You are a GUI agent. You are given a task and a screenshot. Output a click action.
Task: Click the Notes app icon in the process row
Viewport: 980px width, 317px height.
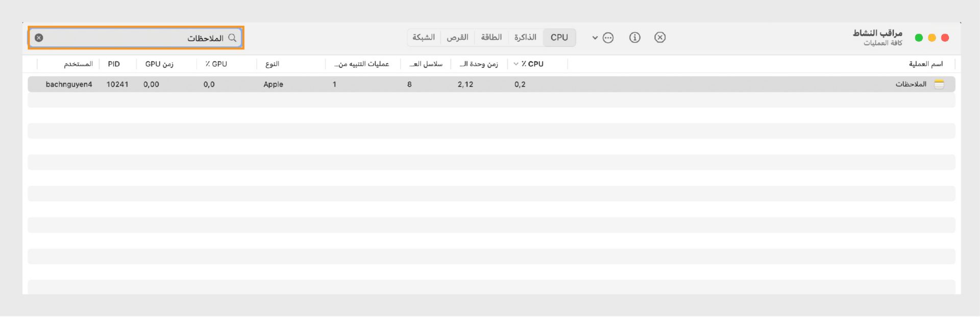coord(939,85)
